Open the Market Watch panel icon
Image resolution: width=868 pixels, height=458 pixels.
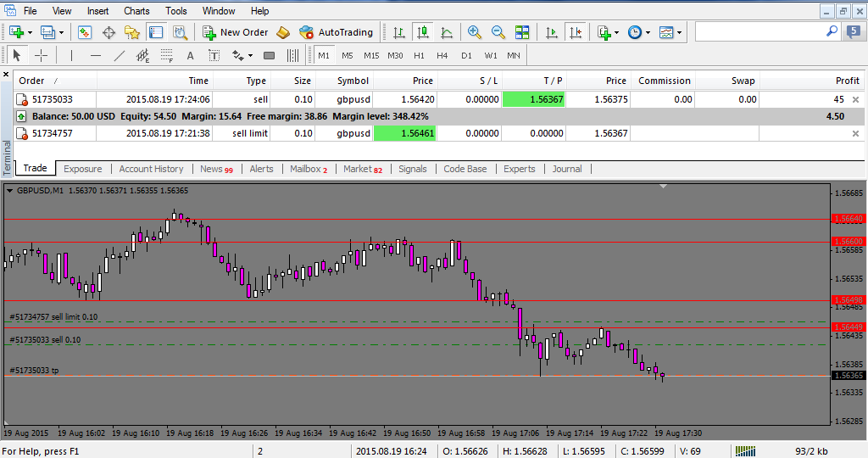click(85, 32)
